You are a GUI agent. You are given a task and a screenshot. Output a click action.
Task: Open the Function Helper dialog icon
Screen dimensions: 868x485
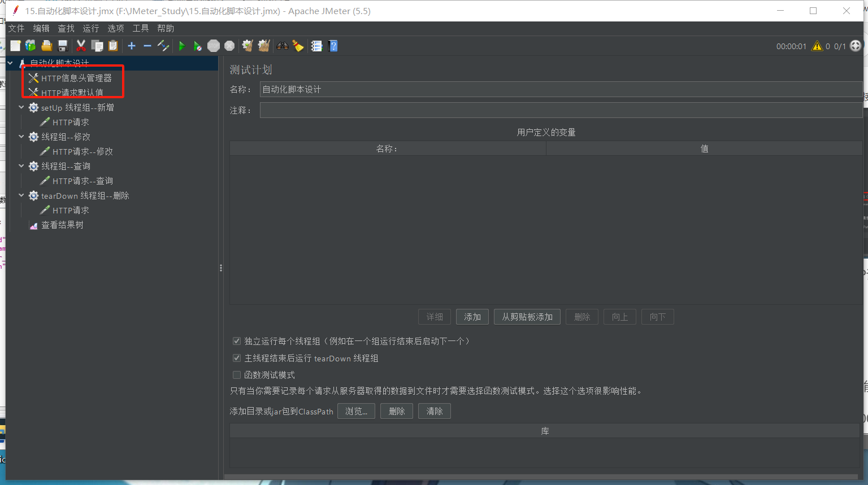click(317, 46)
